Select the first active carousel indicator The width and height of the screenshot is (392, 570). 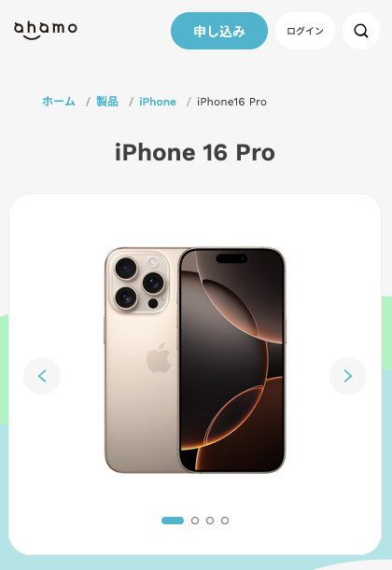click(173, 521)
